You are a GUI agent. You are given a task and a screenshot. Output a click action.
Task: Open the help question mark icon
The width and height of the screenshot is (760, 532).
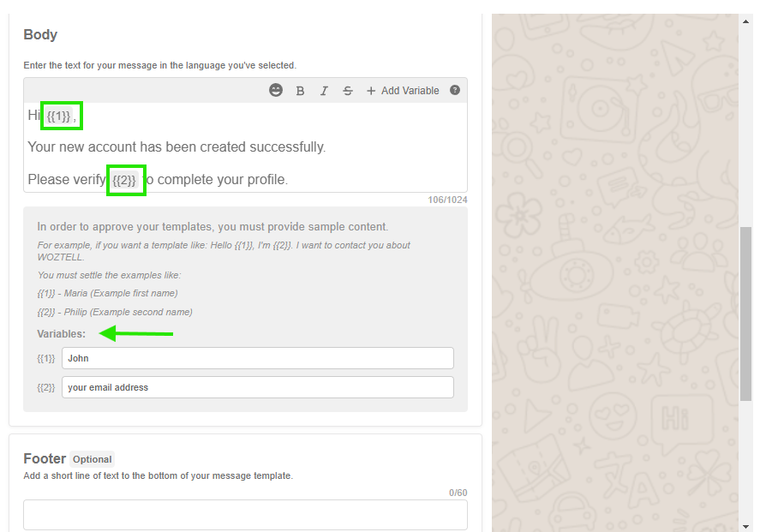tap(455, 90)
